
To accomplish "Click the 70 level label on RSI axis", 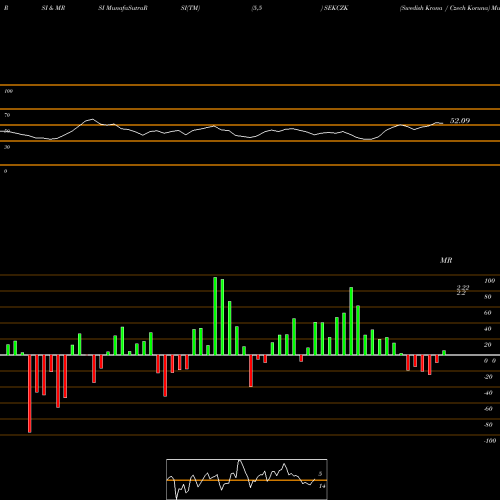I will point(7,115).
